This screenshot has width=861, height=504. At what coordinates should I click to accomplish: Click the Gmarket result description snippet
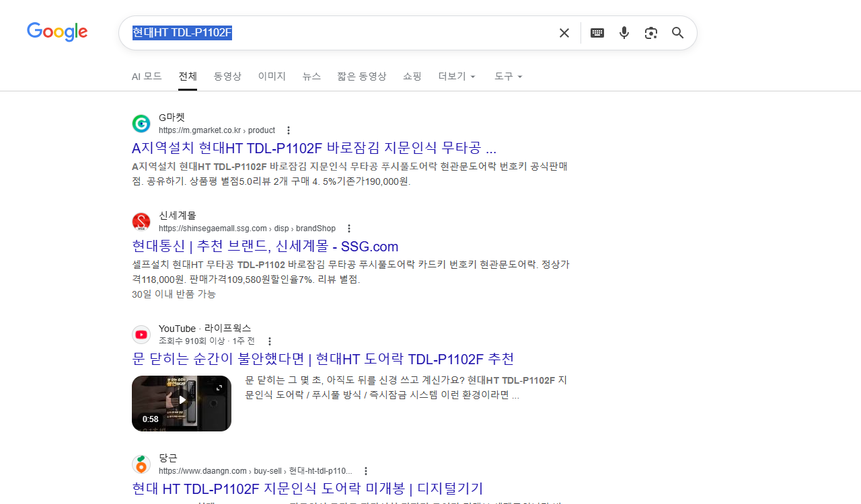350,173
